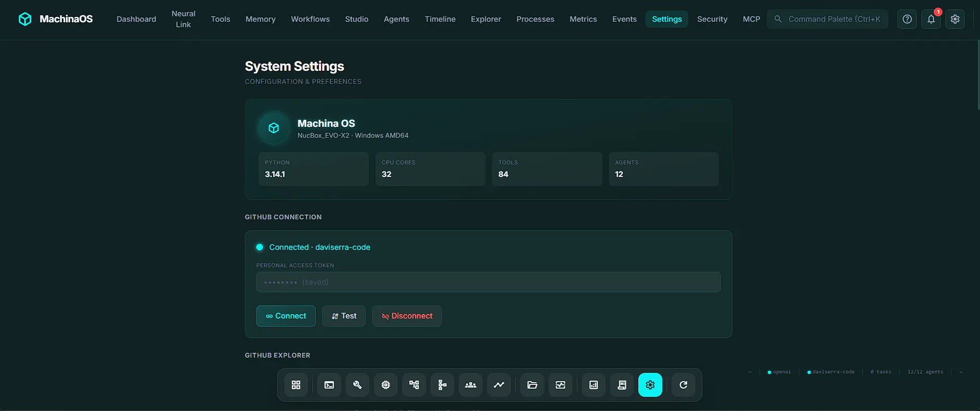Open the Neural Link tab

(x=183, y=19)
